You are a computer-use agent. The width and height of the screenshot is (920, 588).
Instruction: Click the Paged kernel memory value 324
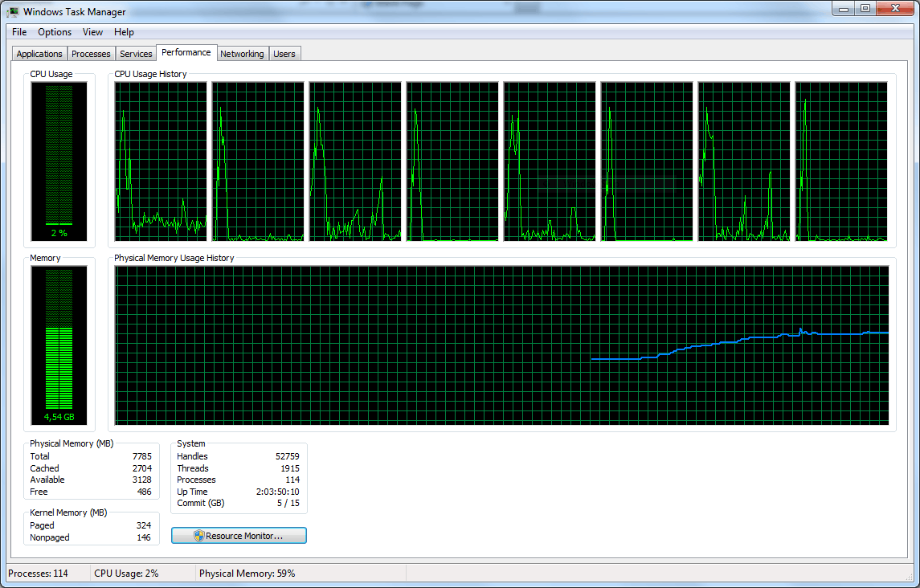144,526
